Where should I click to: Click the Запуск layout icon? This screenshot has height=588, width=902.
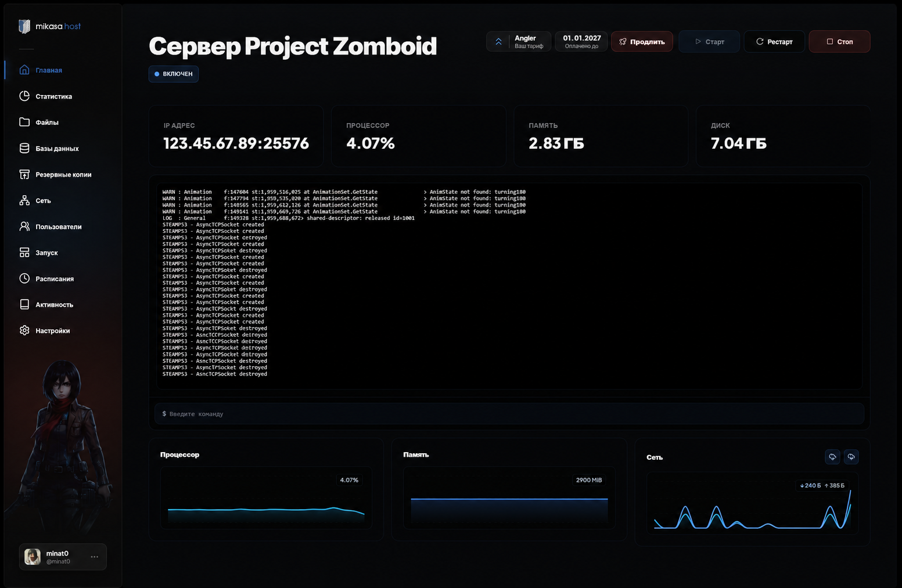tap(24, 252)
